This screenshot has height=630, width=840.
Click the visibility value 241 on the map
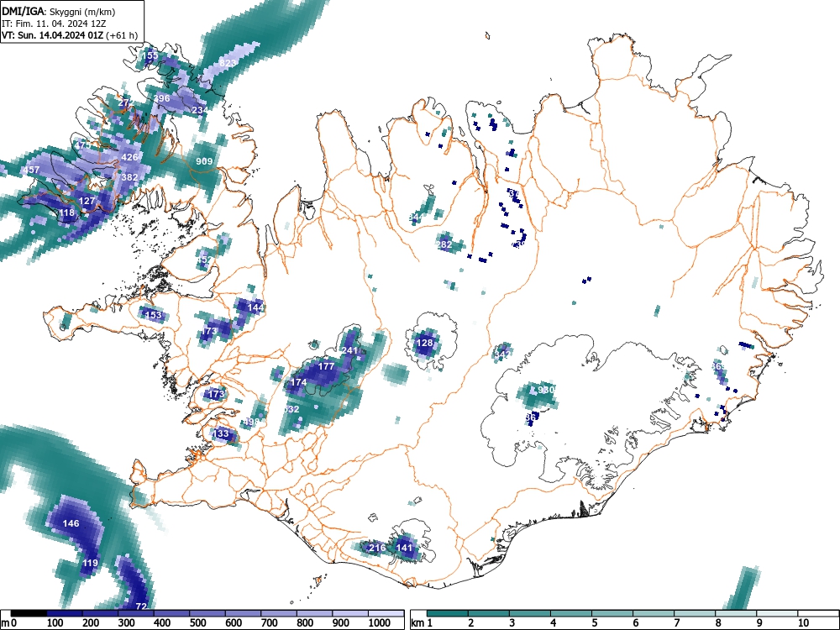point(349,350)
